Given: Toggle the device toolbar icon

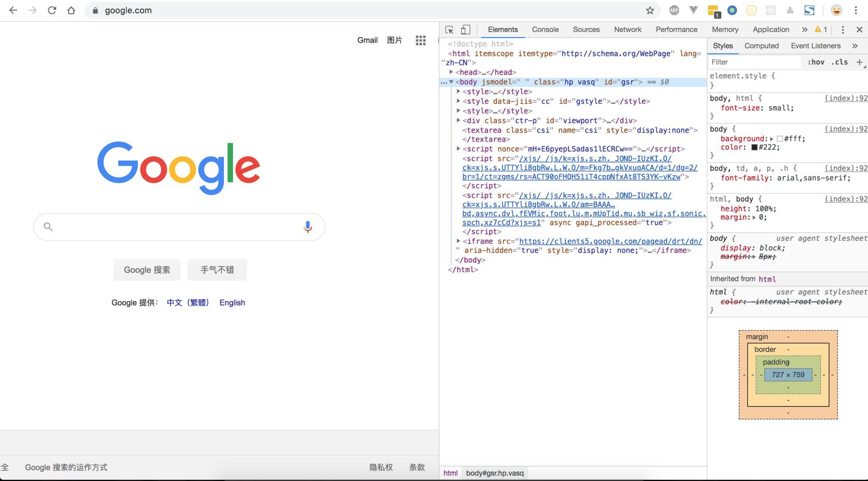Looking at the screenshot, I should (465, 30).
